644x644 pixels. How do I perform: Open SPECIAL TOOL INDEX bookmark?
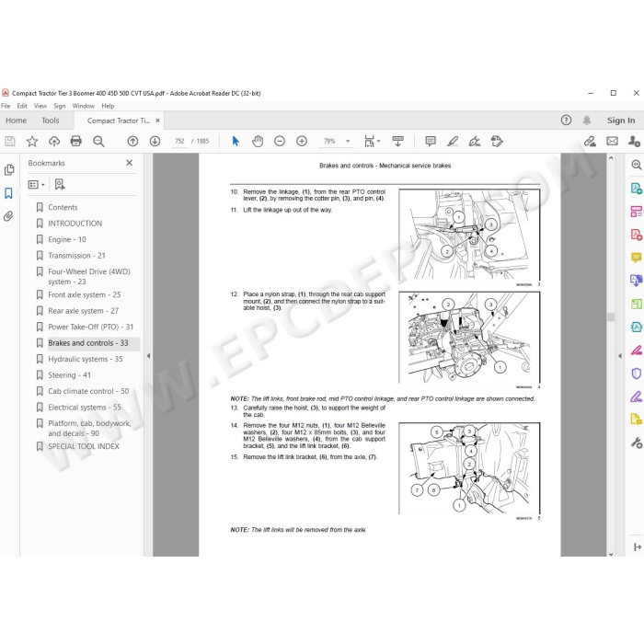pyautogui.click(x=84, y=446)
